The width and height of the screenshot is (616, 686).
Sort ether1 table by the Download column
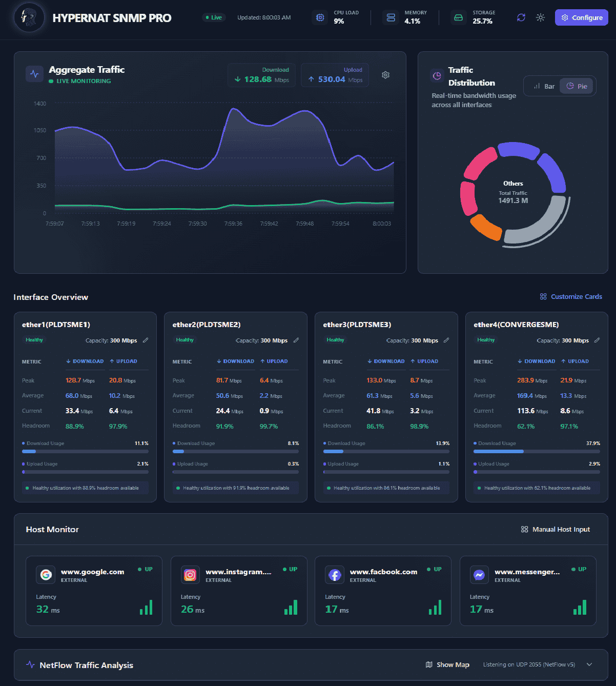[85, 361]
